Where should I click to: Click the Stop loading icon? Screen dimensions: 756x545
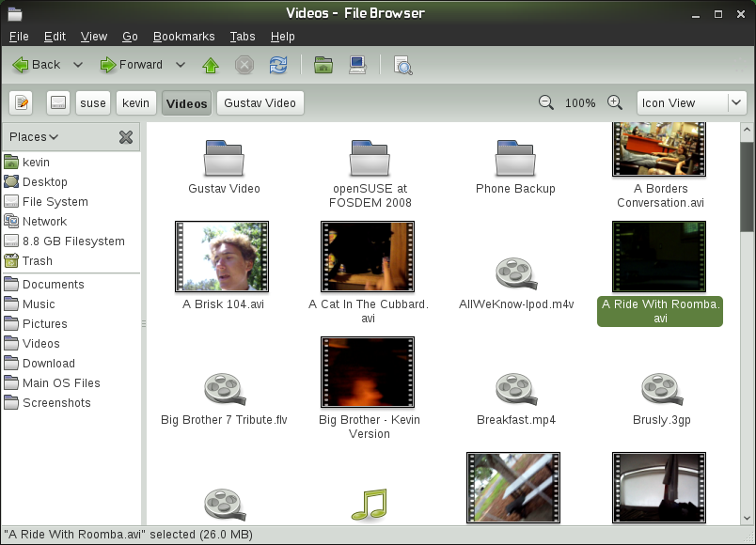[244, 65]
